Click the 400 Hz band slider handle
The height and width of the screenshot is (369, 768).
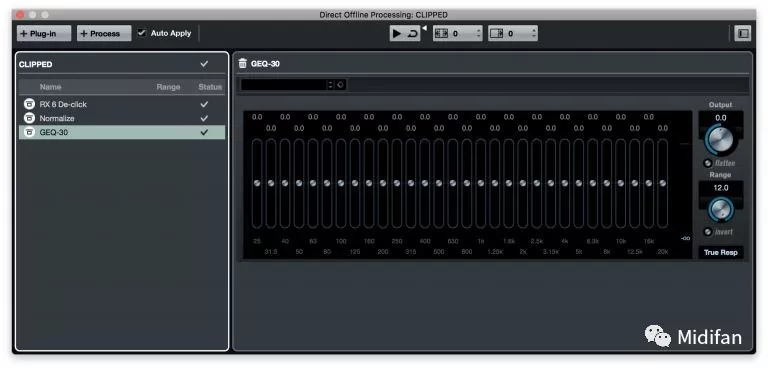(x=425, y=183)
